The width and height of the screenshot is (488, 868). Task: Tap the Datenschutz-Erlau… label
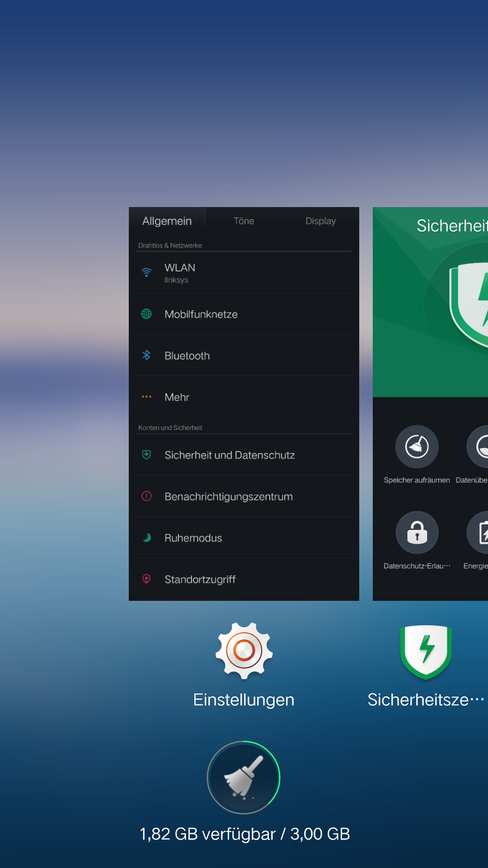point(417,566)
